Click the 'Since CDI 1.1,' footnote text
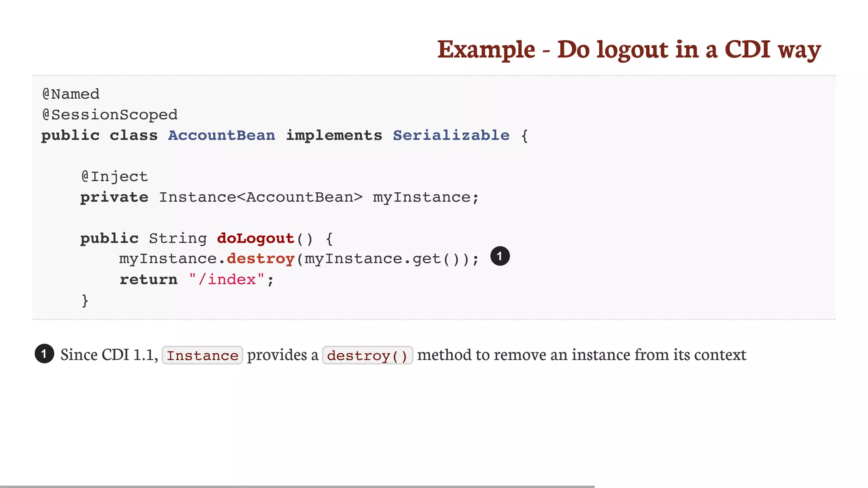Viewport: 868px width, 488px height. (x=109, y=355)
